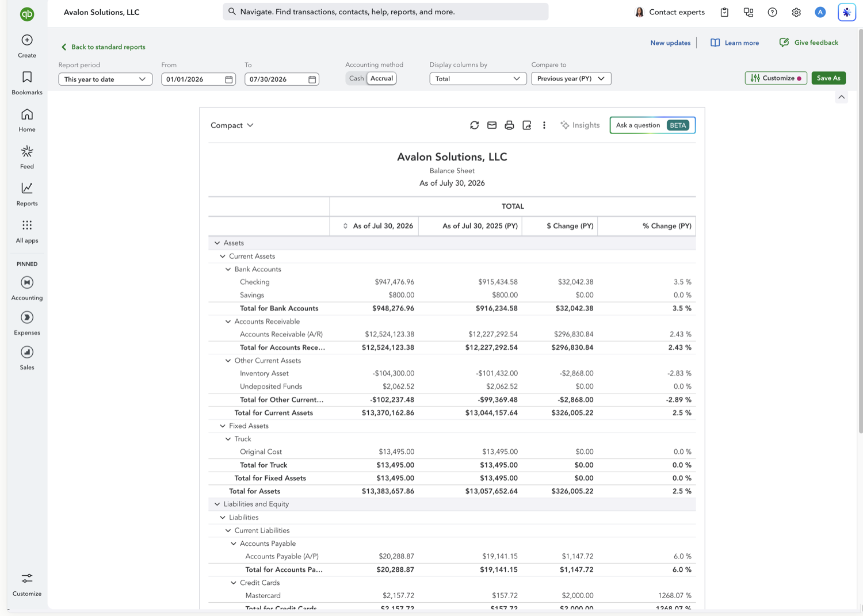Collapse the Other Current Assets group

228,361
